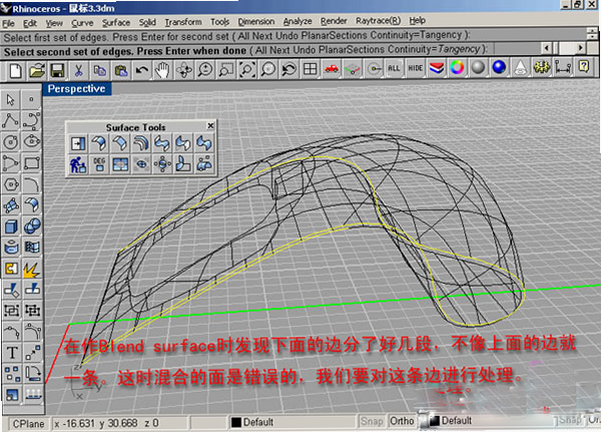This screenshot has width=601, height=432.
Task: Click first Surface Tools extend icon
Action: (x=78, y=143)
